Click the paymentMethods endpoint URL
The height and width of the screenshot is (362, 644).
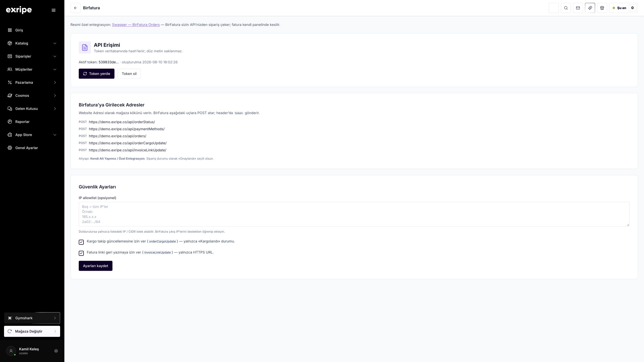127,129
